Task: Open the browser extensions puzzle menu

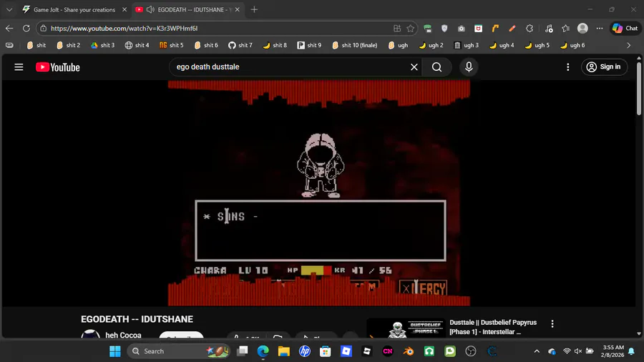Action: (x=530, y=29)
